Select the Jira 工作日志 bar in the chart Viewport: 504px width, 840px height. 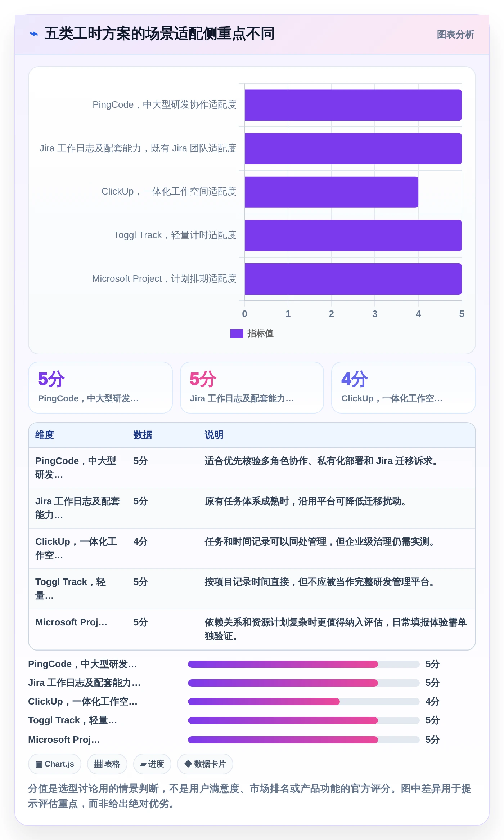[x=353, y=148]
